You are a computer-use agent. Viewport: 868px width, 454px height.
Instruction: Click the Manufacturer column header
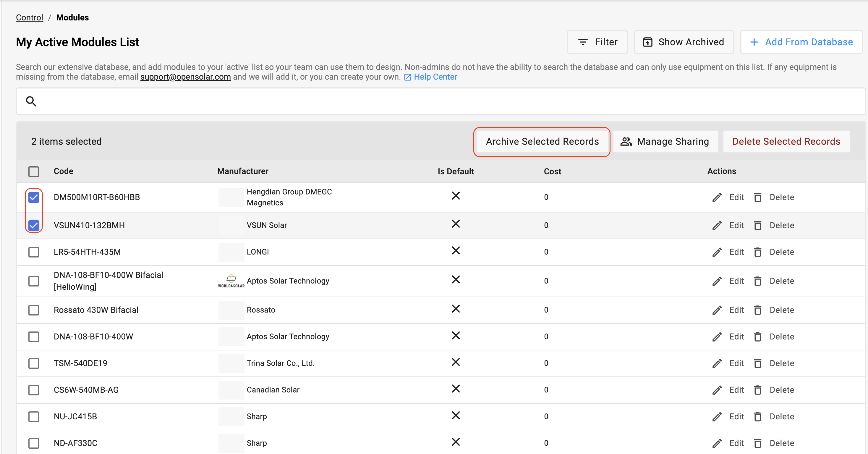click(243, 171)
